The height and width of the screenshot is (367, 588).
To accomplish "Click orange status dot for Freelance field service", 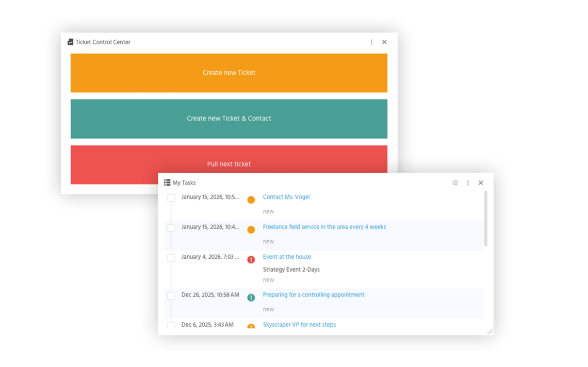I will (251, 230).
